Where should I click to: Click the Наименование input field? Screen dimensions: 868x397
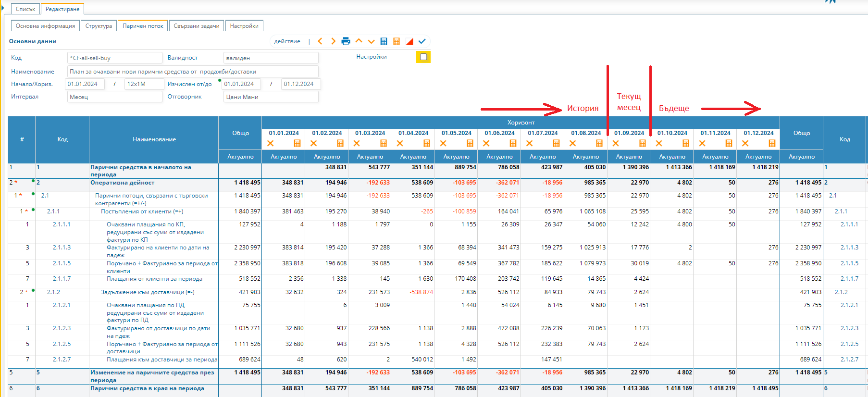point(193,71)
